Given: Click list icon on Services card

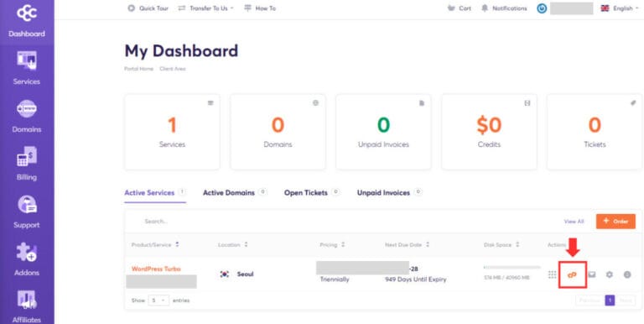Looking at the screenshot, I should point(210,103).
